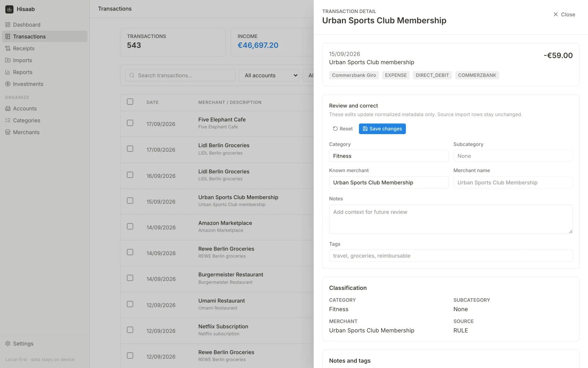
Task: Click the Imports folder icon in sidebar
Action: [8, 60]
